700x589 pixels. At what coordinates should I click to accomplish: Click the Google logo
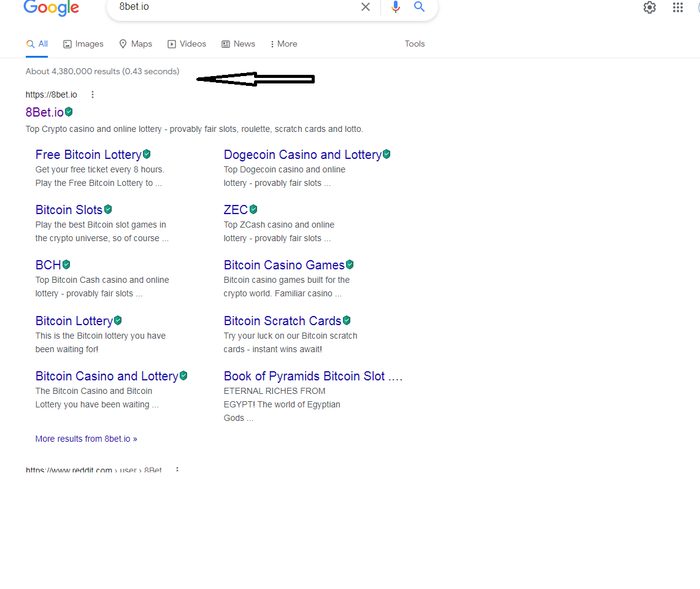click(x=52, y=7)
